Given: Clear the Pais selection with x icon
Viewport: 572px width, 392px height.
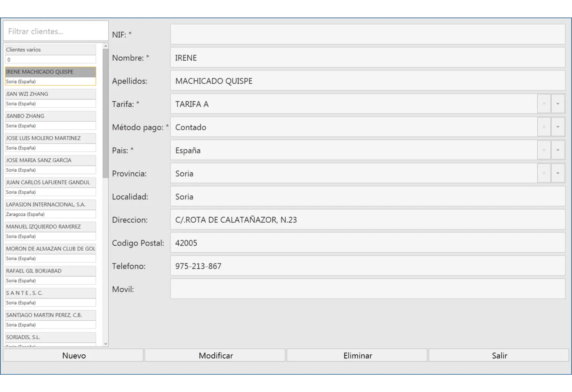Looking at the screenshot, I should [544, 150].
